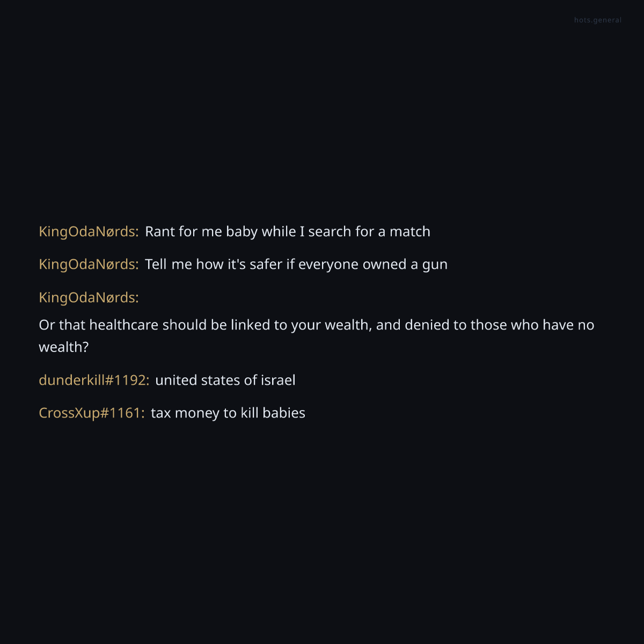Click KingOdaNørds username above the healthcare message
This screenshot has height=644, width=644.
(x=89, y=298)
